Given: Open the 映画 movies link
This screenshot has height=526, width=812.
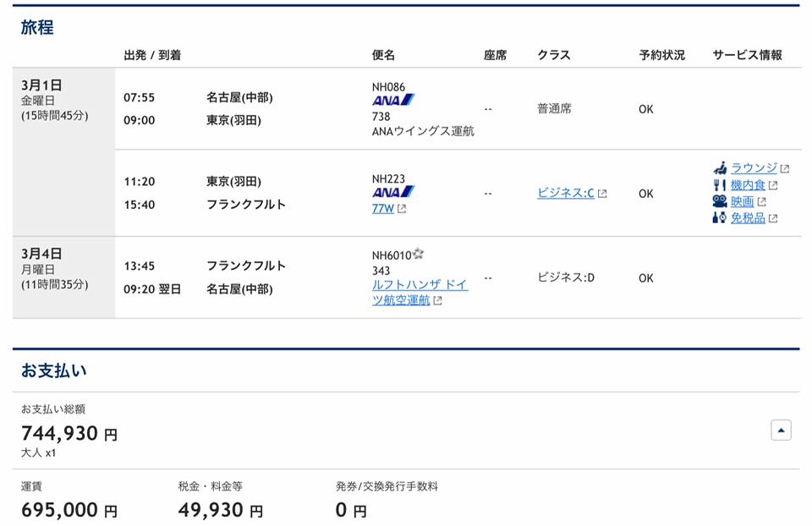Looking at the screenshot, I should 742,201.
